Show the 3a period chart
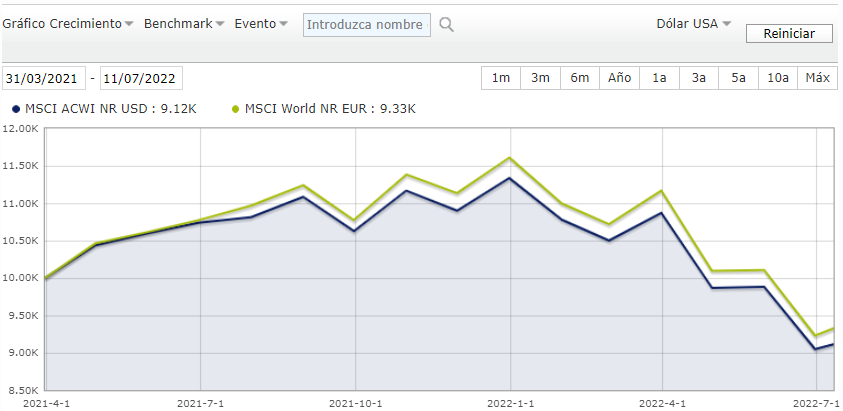 point(699,78)
